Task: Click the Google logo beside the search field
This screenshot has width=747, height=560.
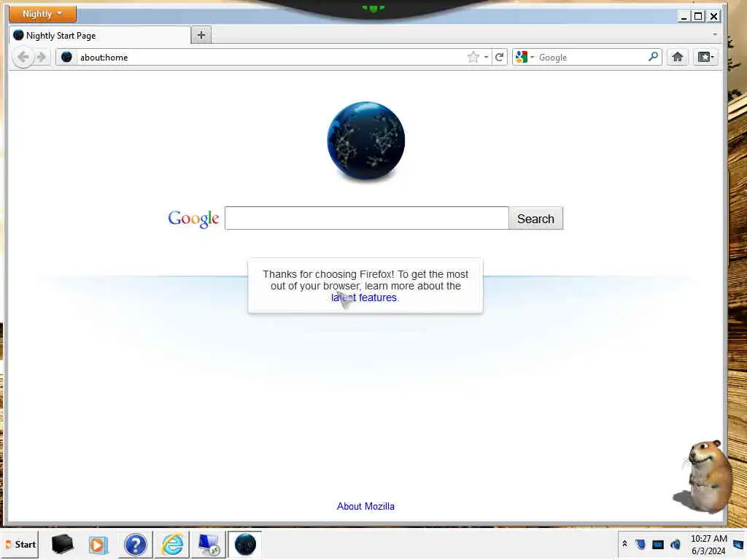Action: click(x=193, y=219)
